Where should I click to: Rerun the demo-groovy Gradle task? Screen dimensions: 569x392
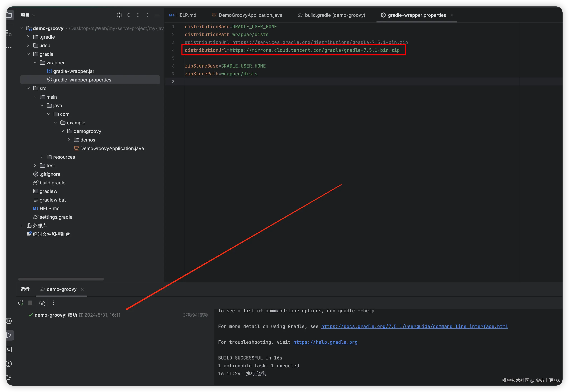pyautogui.click(x=21, y=303)
